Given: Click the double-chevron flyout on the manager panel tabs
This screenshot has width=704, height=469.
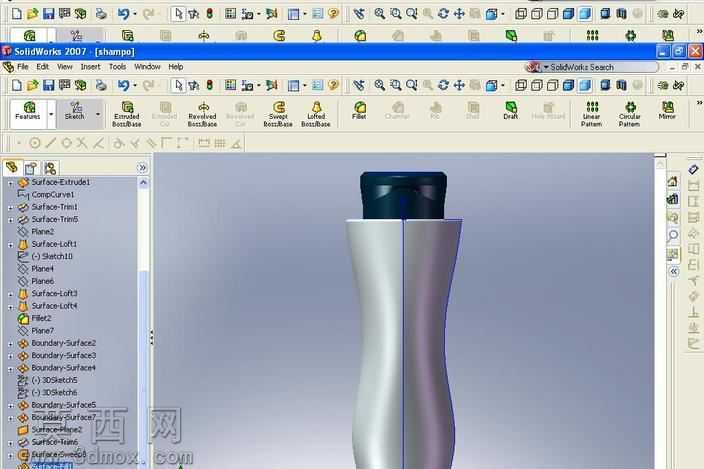Looking at the screenshot, I should coord(142,168).
